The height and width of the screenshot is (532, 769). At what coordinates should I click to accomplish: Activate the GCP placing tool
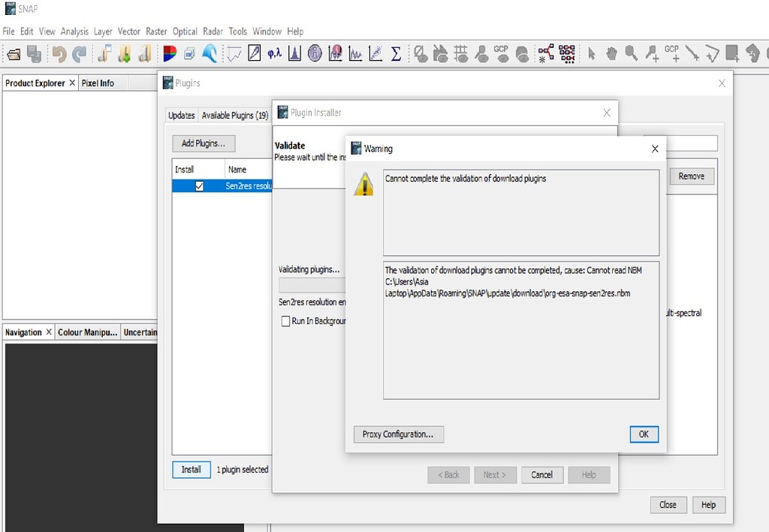(x=671, y=53)
